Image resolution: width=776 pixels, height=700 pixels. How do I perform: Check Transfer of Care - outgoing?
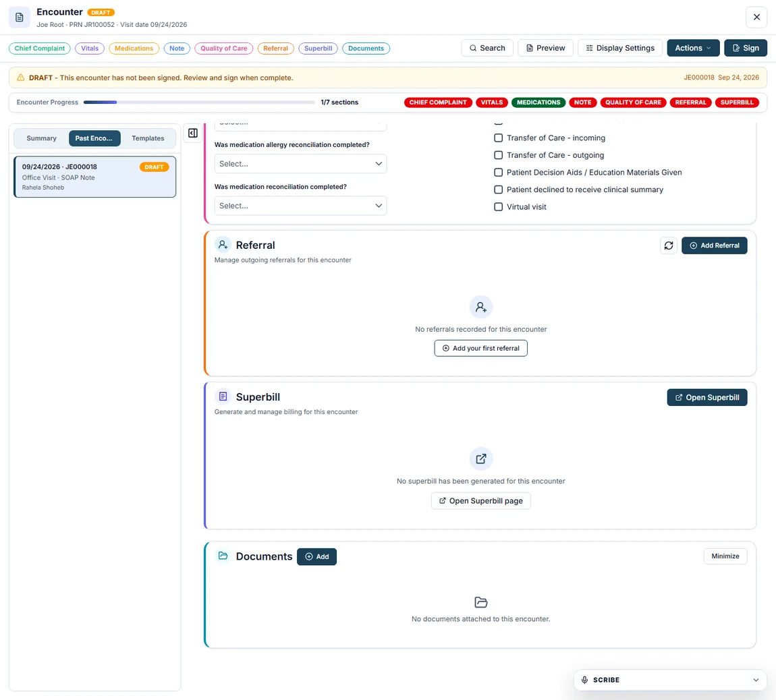pyautogui.click(x=499, y=155)
